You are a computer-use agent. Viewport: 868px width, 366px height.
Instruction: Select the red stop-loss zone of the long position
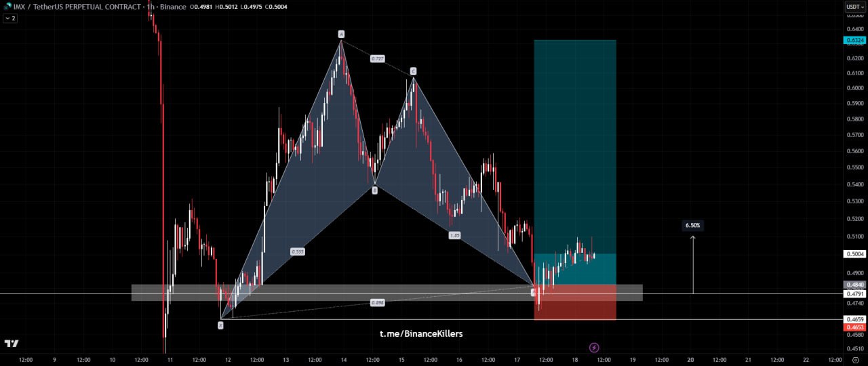pyautogui.click(x=575, y=305)
